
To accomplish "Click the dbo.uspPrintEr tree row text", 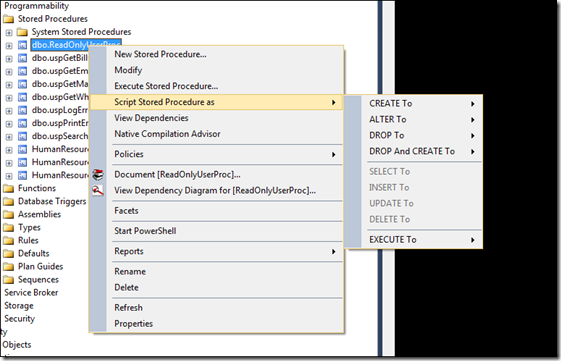I will click(60, 123).
